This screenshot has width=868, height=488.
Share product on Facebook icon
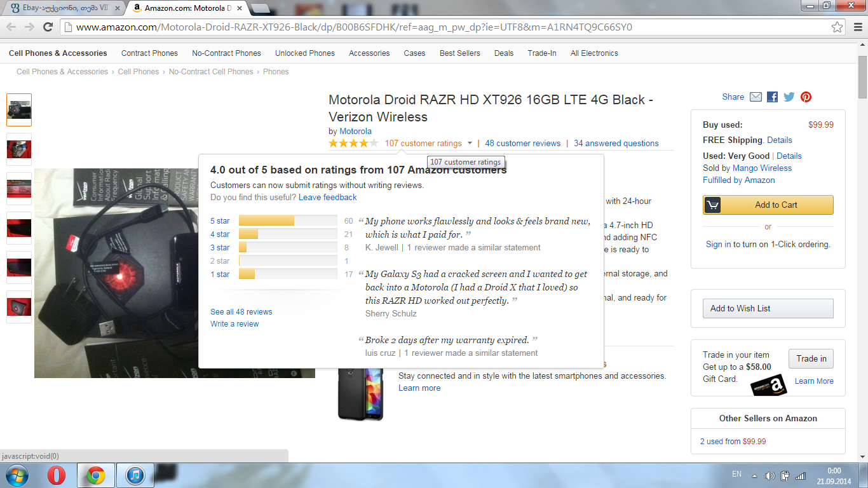click(772, 97)
